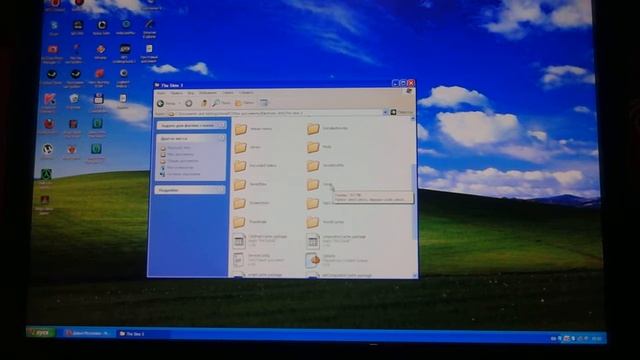The width and height of the screenshot is (640, 360).
Task: Go up one folder level
Action: (203, 103)
